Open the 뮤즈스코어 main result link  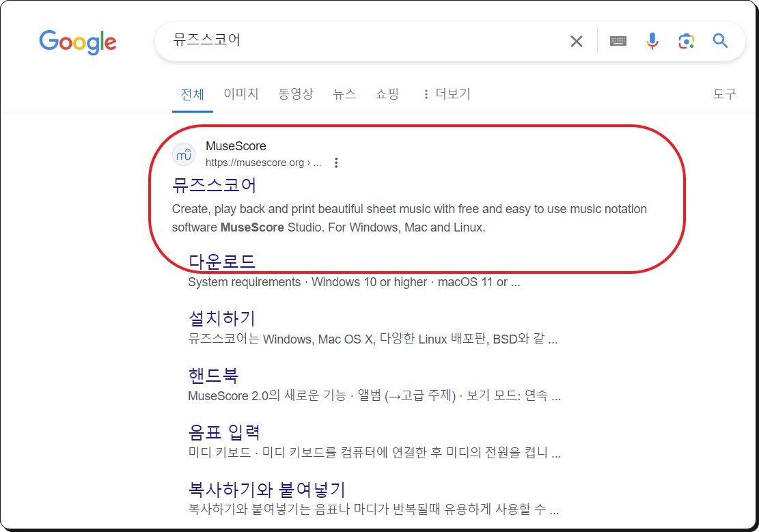point(214,185)
